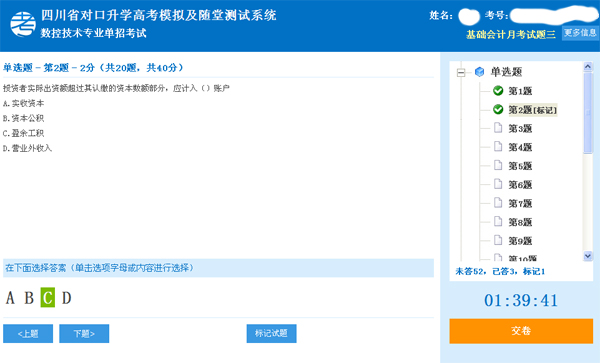Click the page icon next to 第7题
The image size is (600, 363).
tap(498, 203)
